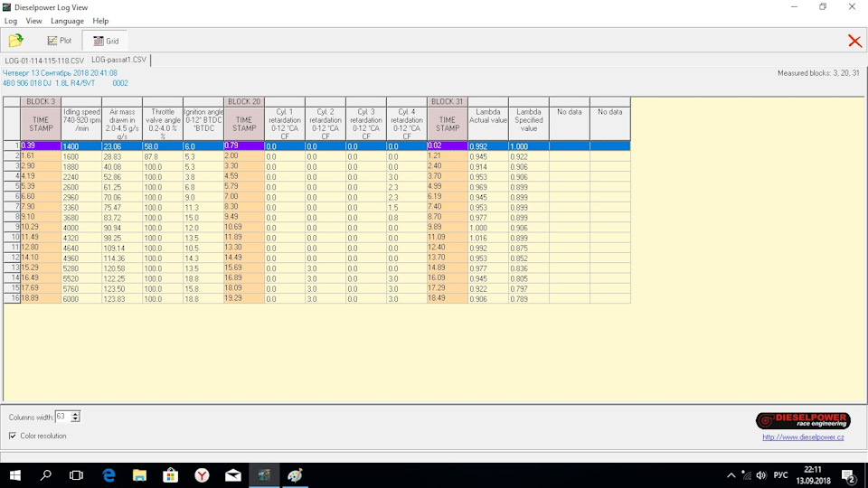Click the throttle cell showing 87.8
Image resolution: width=868 pixels, height=488 pixels.
(163, 156)
